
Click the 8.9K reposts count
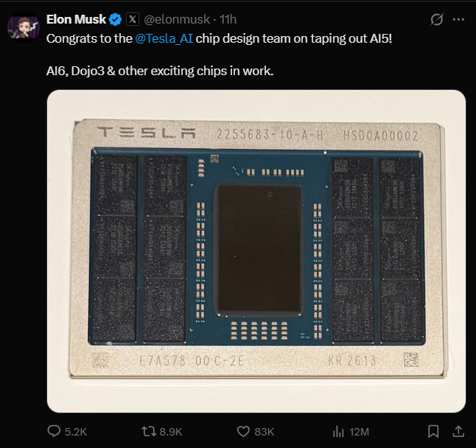170,431
